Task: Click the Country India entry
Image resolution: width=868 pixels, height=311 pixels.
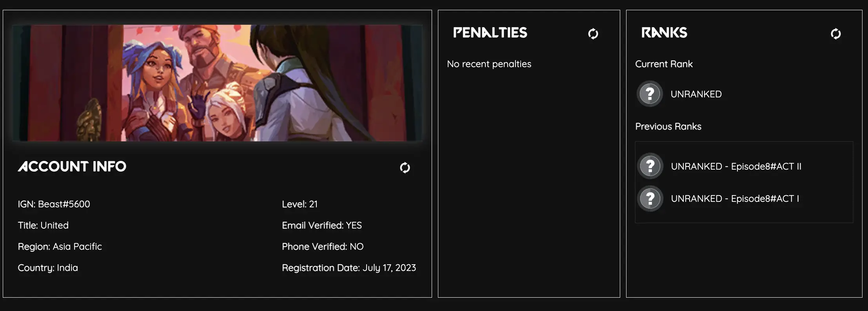Action: coord(48,268)
